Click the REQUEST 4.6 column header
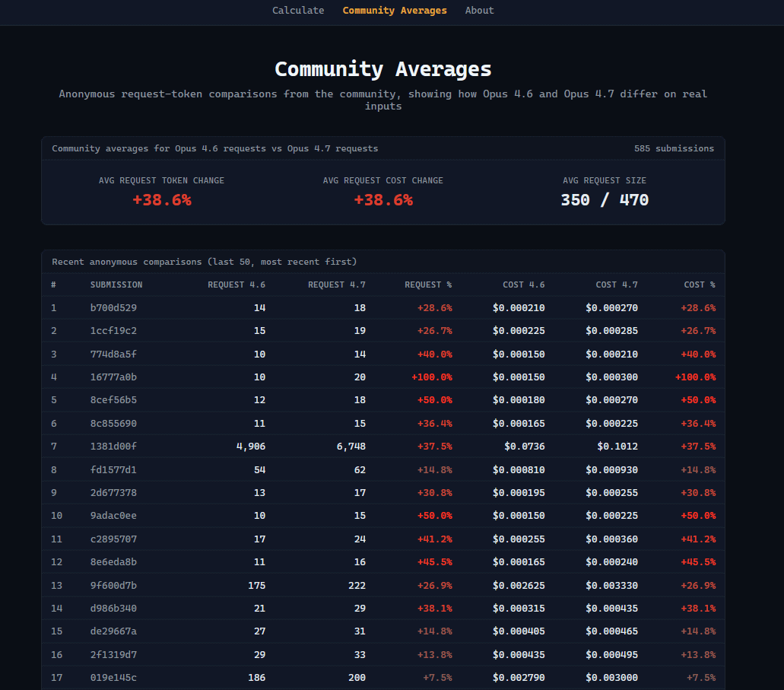 pyautogui.click(x=236, y=285)
